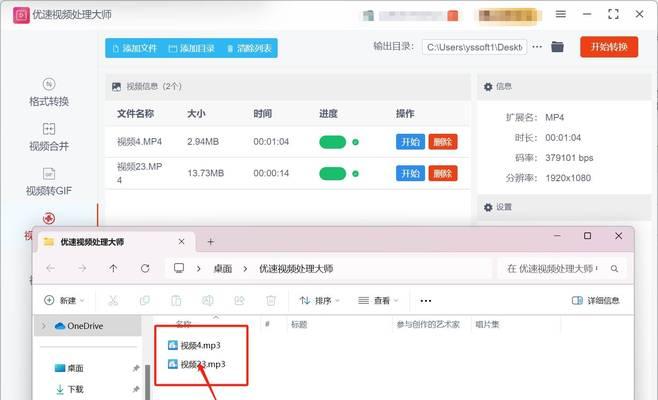Select the 视频4.mp3 file

[194, 345]
